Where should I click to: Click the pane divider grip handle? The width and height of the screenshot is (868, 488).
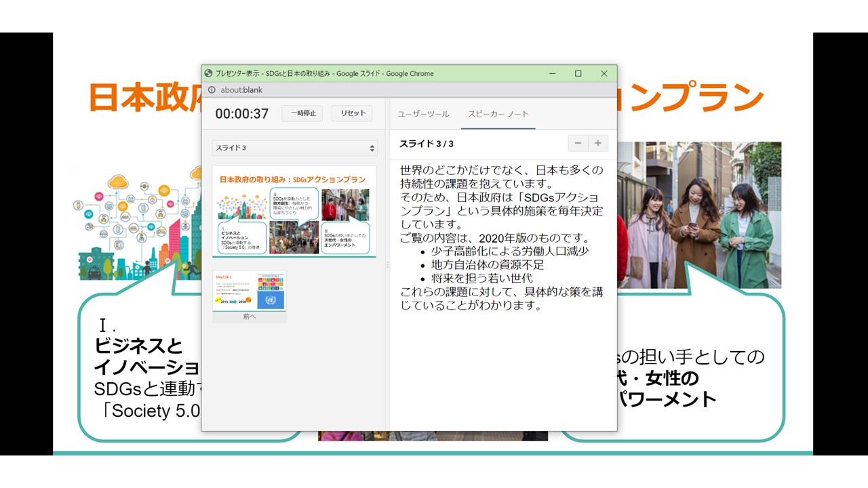click(388, 264)
